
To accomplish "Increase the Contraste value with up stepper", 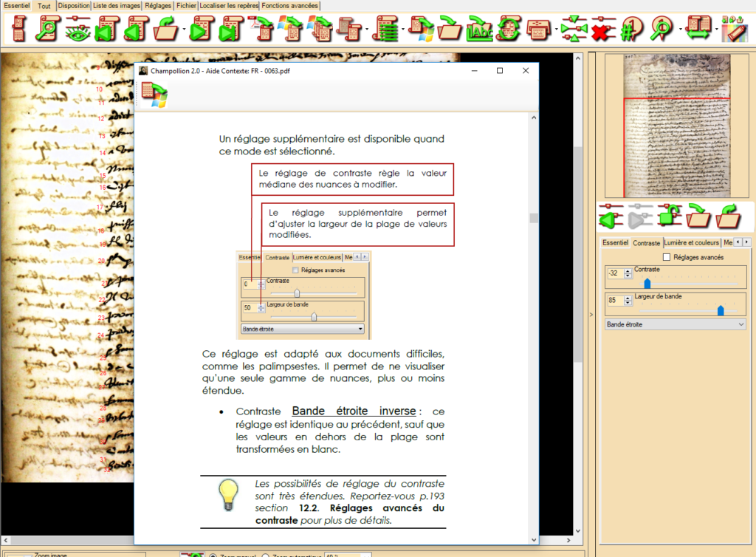I will click(x=628, y=271).
